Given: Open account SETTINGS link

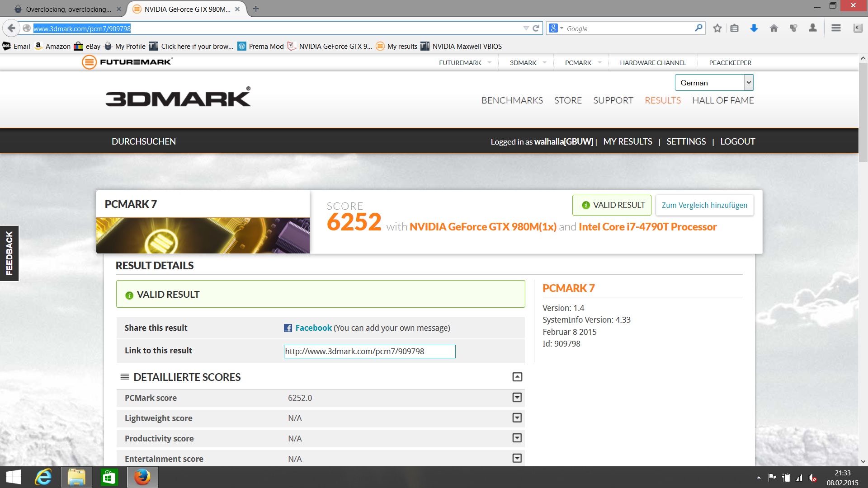Looking at the screenshot, I should (x=686, y=141).
